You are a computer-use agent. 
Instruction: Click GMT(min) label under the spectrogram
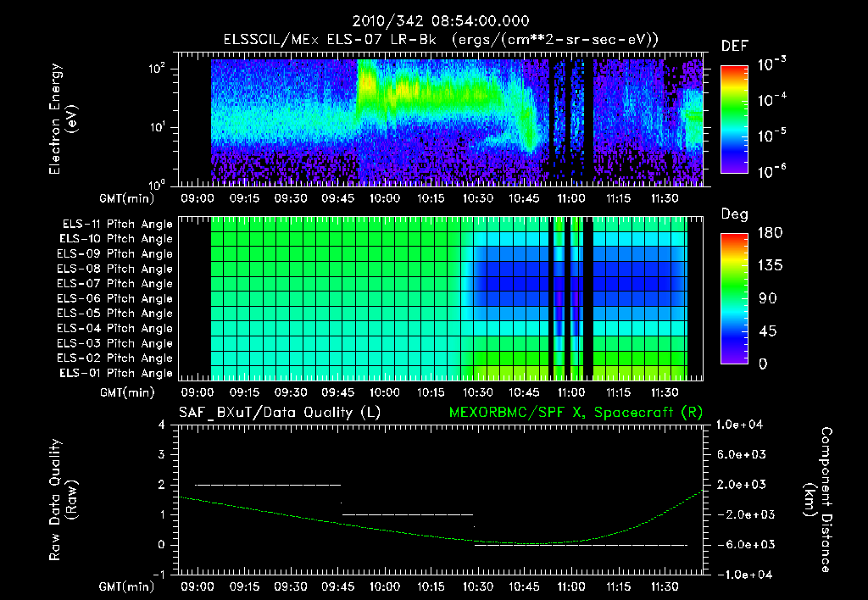click(127, 198)
